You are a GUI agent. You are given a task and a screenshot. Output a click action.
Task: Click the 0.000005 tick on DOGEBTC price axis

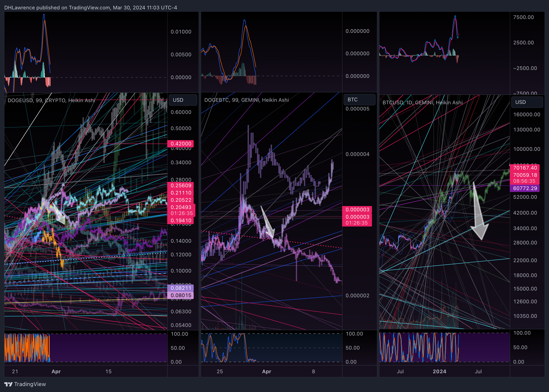(x=357, y=109)
